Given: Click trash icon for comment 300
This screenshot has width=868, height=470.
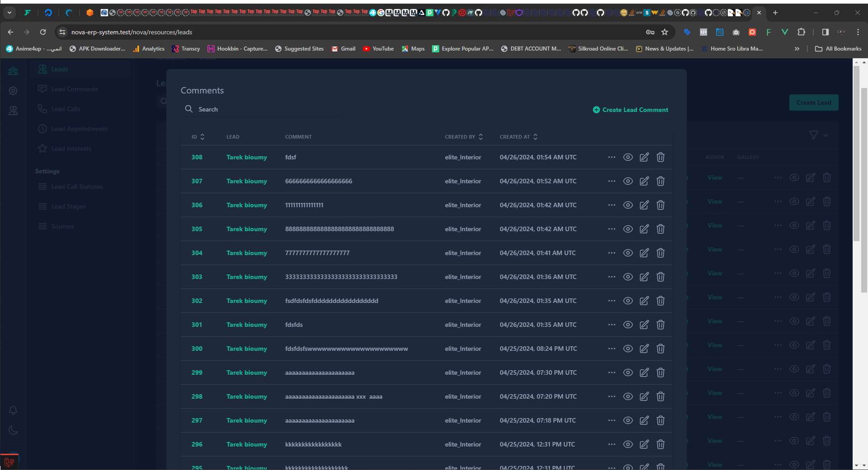Looking at the screenshot, I should tap(660, 349).
